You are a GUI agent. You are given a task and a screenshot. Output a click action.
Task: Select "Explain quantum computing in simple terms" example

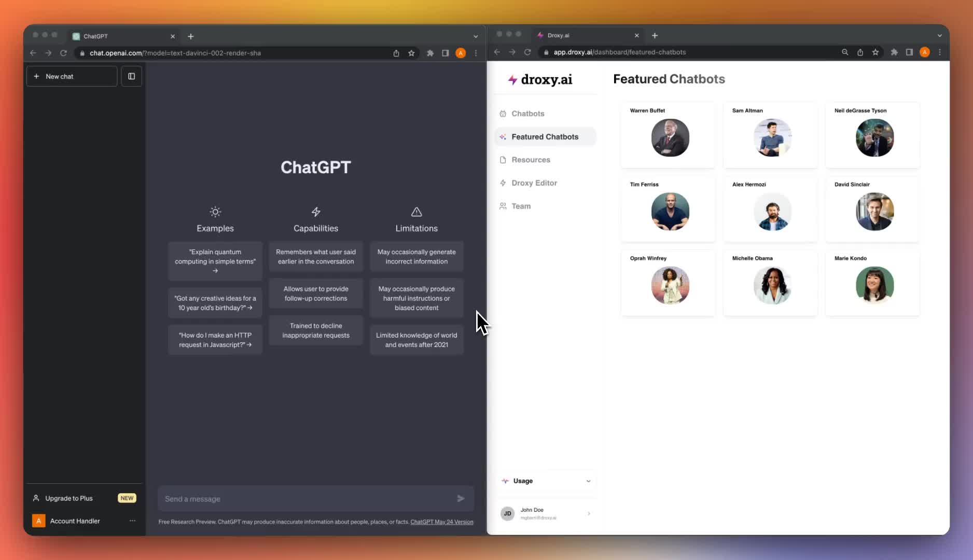pyautogui.click(x=215, y=261)
